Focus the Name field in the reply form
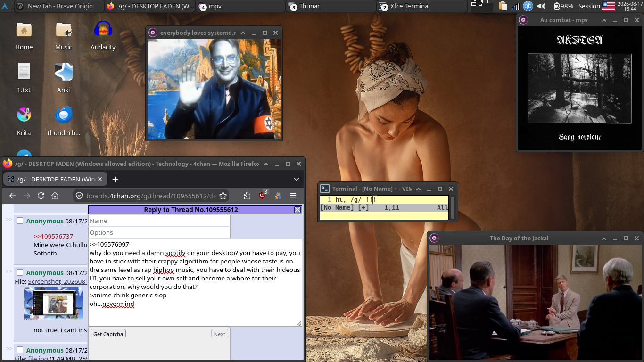This screenshot has width=644, height=362. click(159, 221)
